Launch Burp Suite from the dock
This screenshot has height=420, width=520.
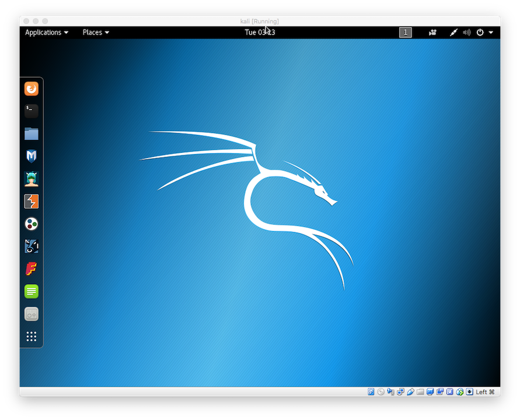click(x=32, y=201)
